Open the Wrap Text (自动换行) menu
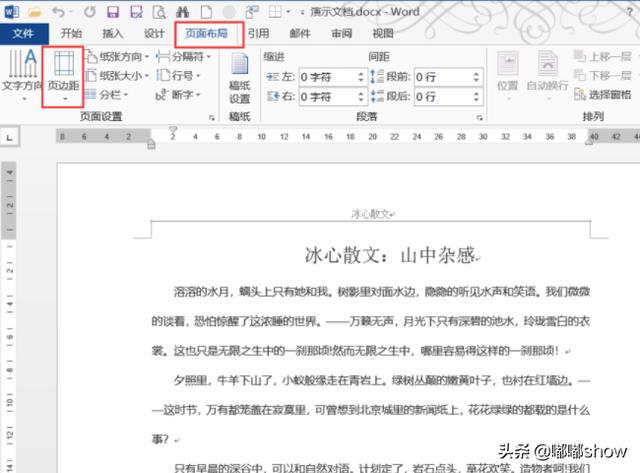Image resolution: width=640 pixels, height=473 pixels. point(547,76)
